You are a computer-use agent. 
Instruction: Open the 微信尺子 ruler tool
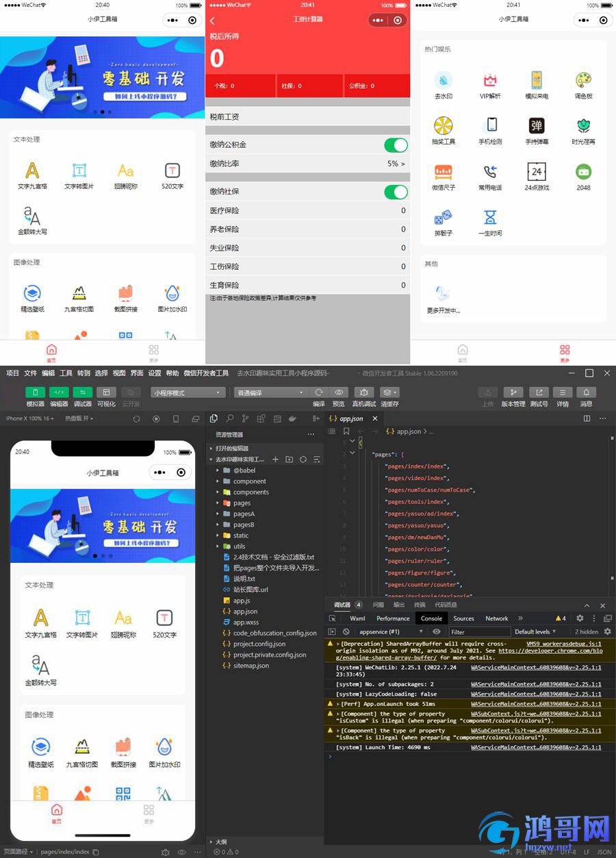tap(443, 171)
